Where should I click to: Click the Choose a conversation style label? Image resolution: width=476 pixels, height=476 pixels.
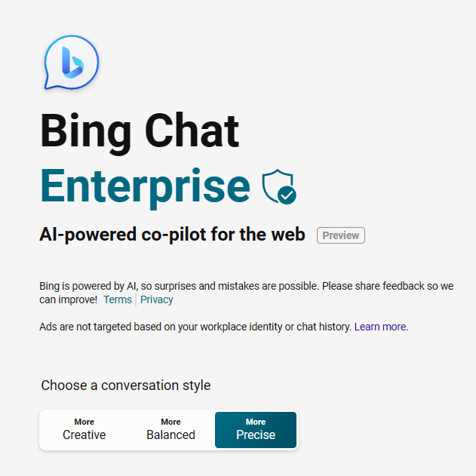click(126, 385)
